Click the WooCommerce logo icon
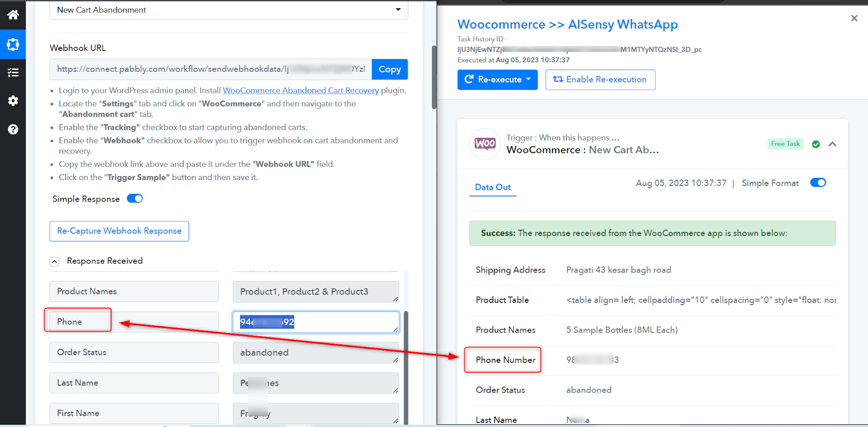868x427 pixels. [485, 144]
